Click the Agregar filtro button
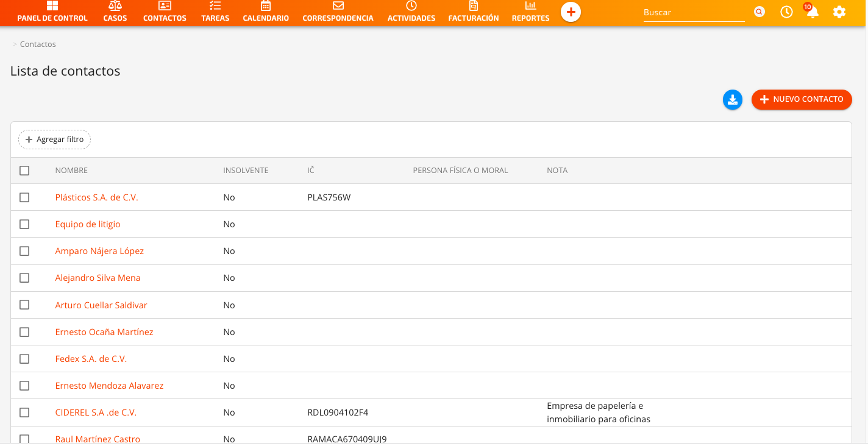Screen dimensions: 868x446 click(x=54, y=140)
